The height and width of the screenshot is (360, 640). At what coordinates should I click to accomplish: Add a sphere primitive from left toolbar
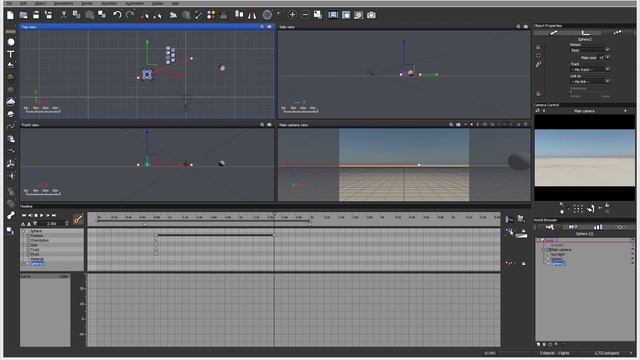11,42
